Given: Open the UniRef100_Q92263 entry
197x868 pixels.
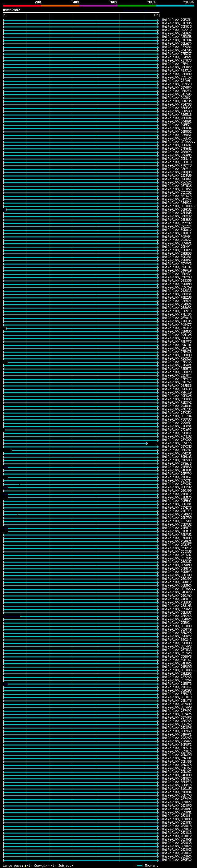Looking at the screenshot, I should (x=176, y=738).
